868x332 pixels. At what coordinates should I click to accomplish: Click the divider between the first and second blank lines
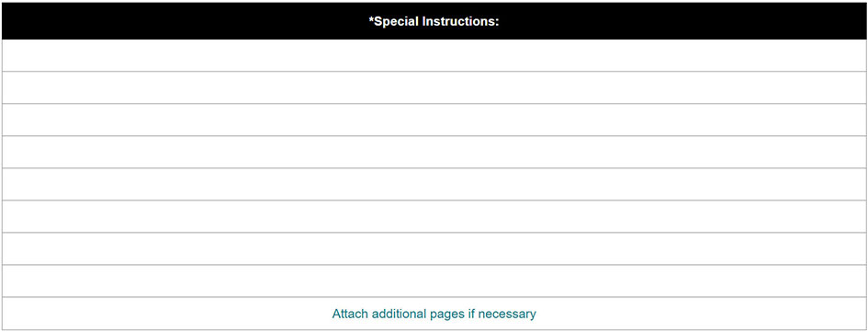click(x=434, y=71)
